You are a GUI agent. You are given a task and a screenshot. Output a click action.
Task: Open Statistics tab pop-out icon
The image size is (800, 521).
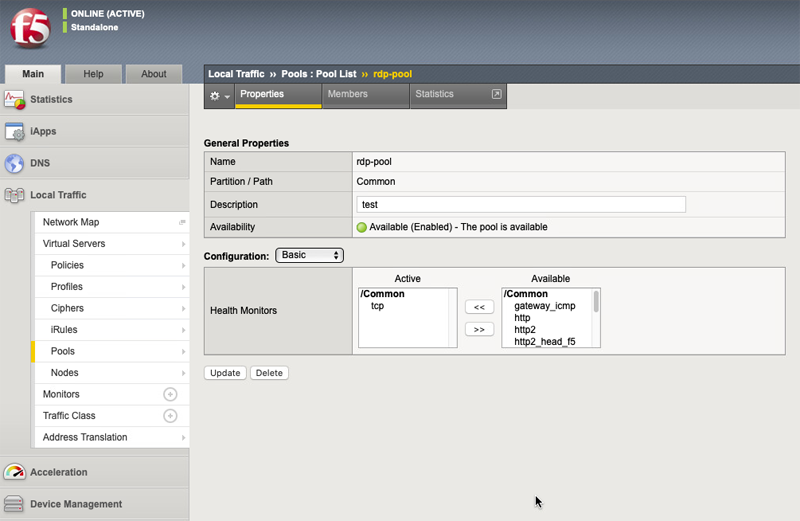click(496, 94)
